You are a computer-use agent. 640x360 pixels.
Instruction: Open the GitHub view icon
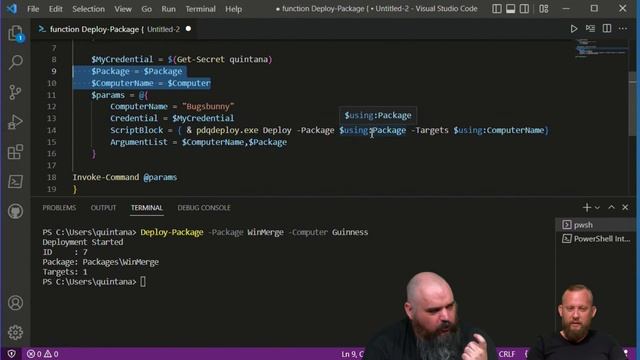(16, 211)
